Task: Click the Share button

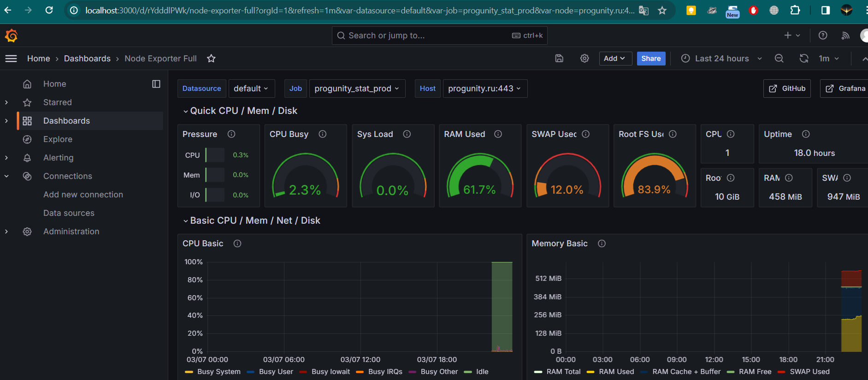Action: [651, 59]
